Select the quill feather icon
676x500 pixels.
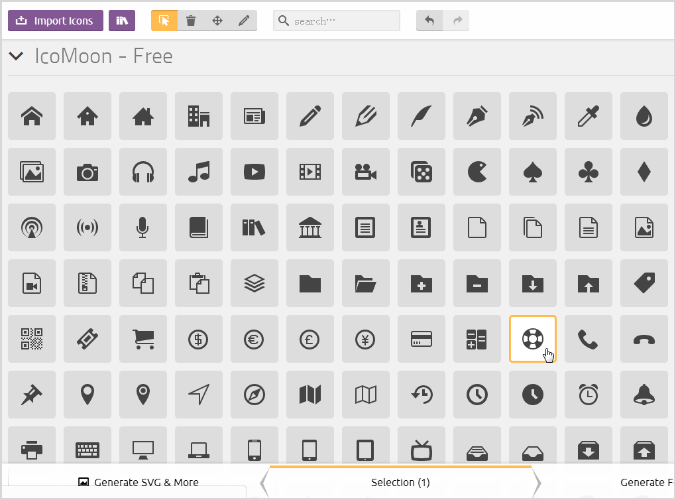pos(421,116)
